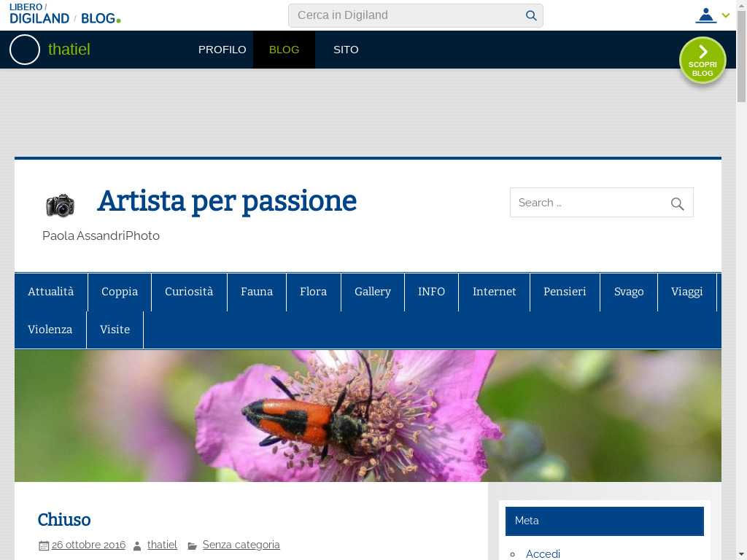Click the user account icon

(705, 15)
